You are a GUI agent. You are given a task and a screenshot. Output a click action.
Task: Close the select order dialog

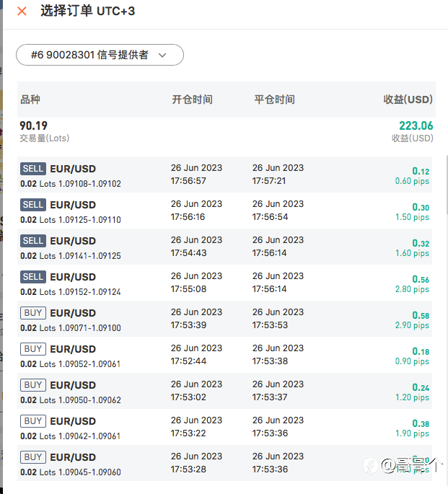coord(22,12)
